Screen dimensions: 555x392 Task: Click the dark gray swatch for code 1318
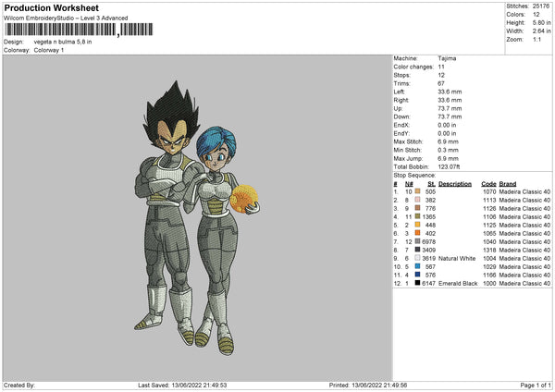click(x=418, y=250)
